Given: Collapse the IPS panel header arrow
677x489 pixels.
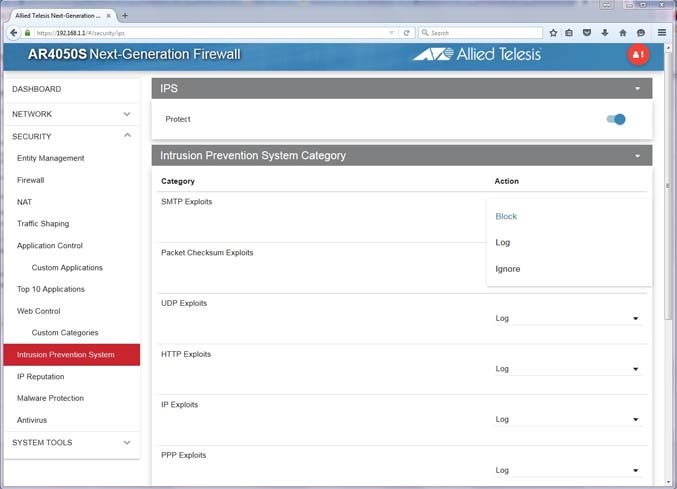Looking at the screenshot, I should pos(637,88).
